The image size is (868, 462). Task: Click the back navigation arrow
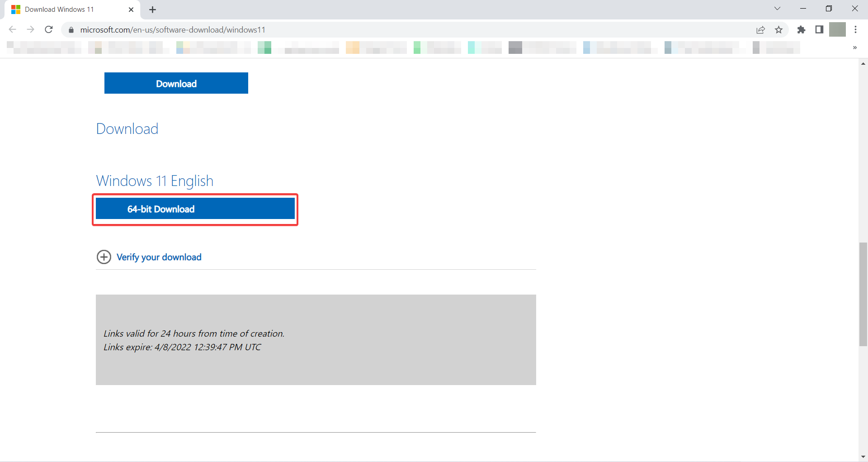12,29
